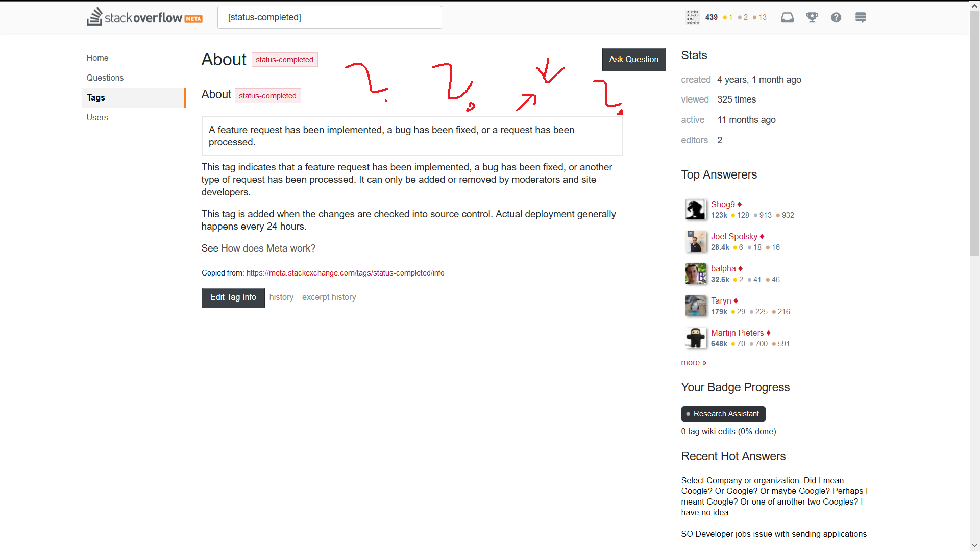
Task: Open the inbox notifications icon
Action: (787, 17)
